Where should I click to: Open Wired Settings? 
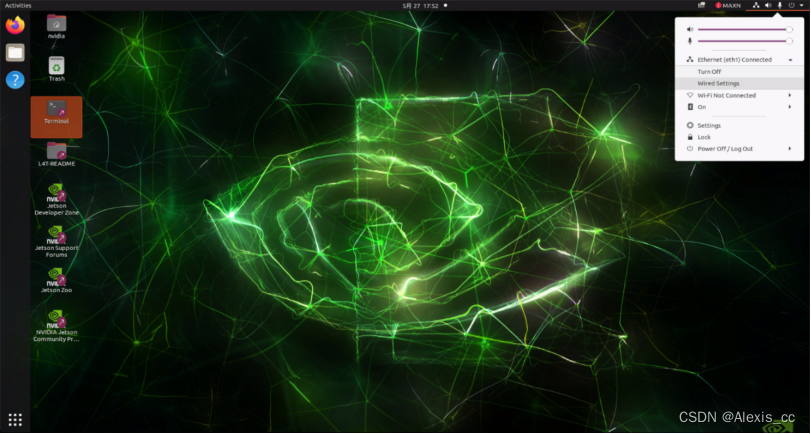tap(739, 83)
